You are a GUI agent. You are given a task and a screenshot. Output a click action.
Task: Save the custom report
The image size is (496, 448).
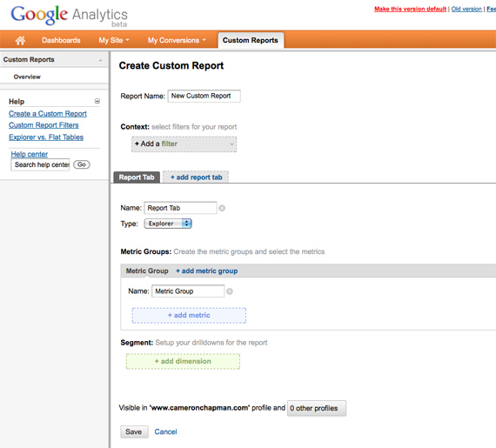tap(134, 431)
